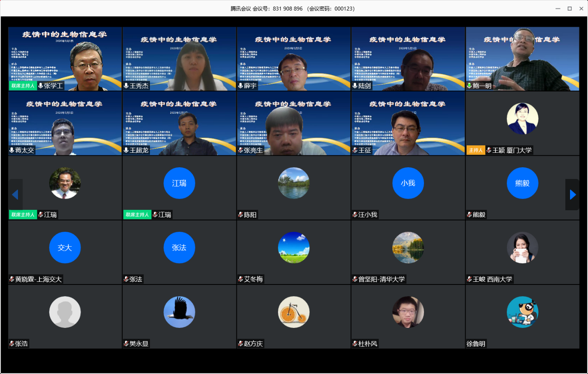The image size is (588, 374).
Task: Go to the next page of participants using the right arrow
Action: [x=572, y=194]
